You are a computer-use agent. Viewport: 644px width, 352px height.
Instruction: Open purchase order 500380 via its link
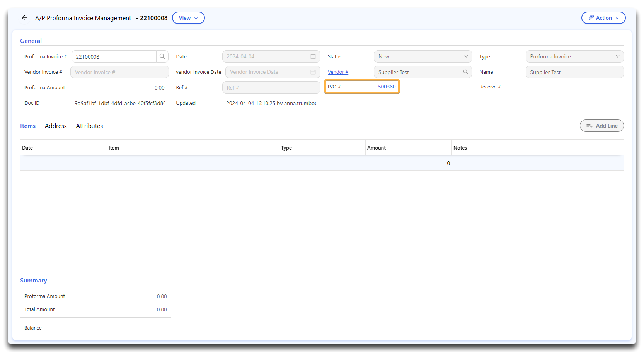pos(386,87)
